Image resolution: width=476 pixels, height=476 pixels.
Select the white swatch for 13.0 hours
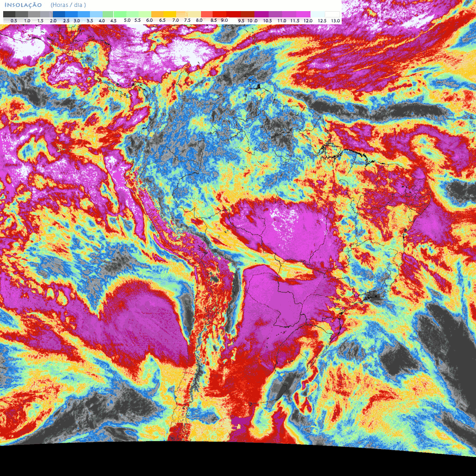tap(332, 14)
